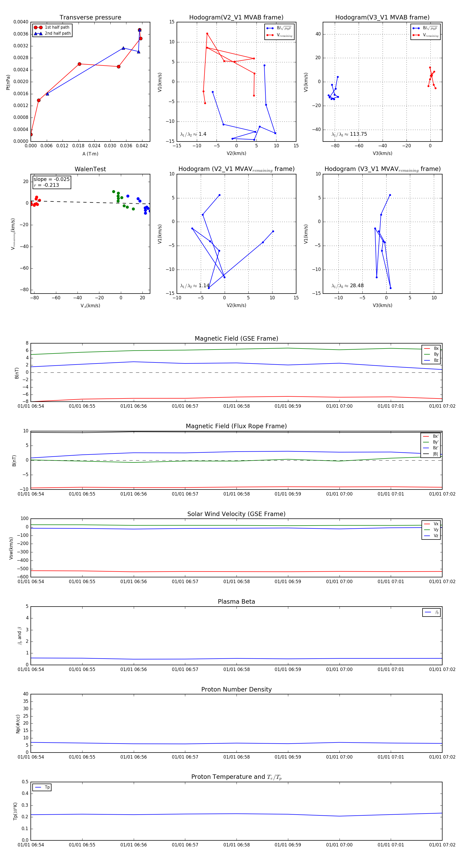Image resolution: width=473 pixels, height=868 pixels.
Task: Click the 'Pt(nPa)' y-axis label
Action: pos(8,82)
